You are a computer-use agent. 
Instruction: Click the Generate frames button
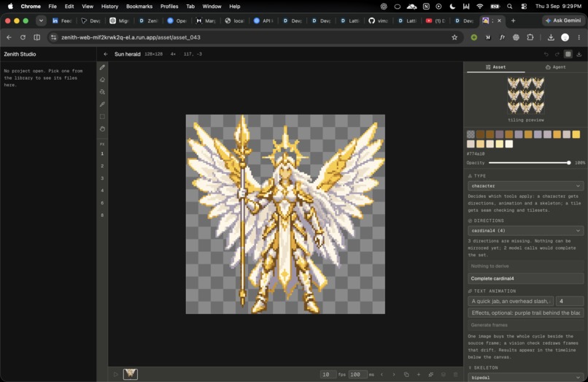(x=525, y=325)
